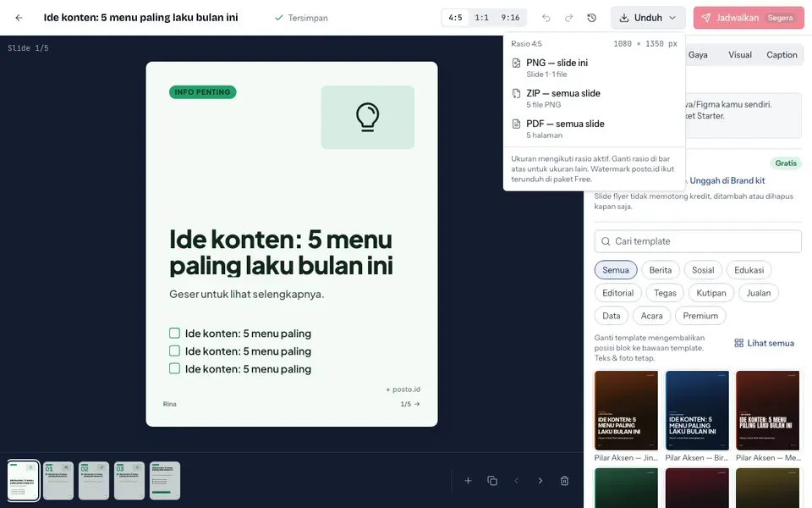Click the Gratis badge
This screenshot has width=812, height=508.
pyautogui.click(x=786, y=163)
